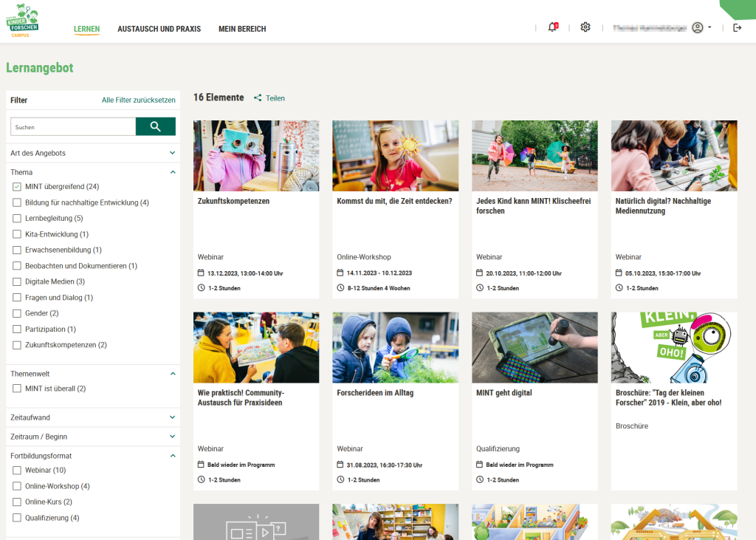Tick the Partizipation checkbox
This screenshot has height=540, width=756.
(17, 329)
